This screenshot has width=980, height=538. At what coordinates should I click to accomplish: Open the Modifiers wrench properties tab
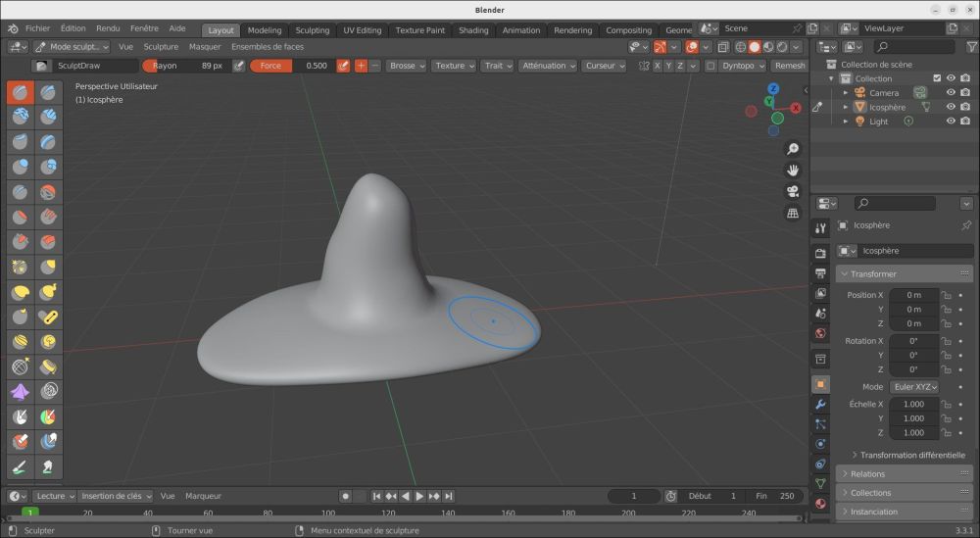[x=821, y=405]
